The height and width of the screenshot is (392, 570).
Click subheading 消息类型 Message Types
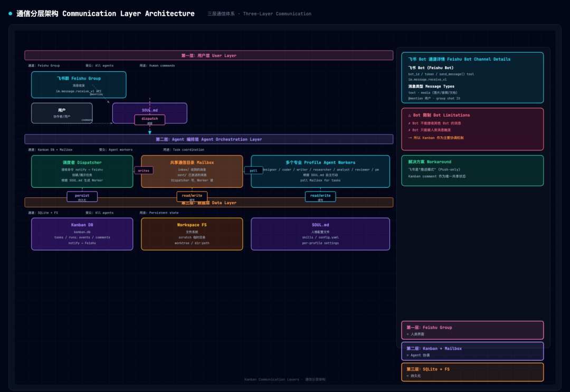click(x=431, y=87)
